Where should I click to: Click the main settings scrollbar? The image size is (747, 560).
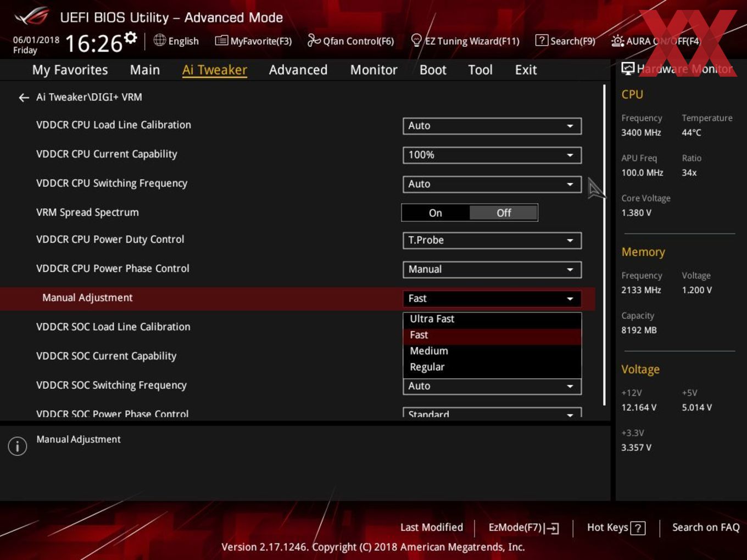(x=604, y=244)
